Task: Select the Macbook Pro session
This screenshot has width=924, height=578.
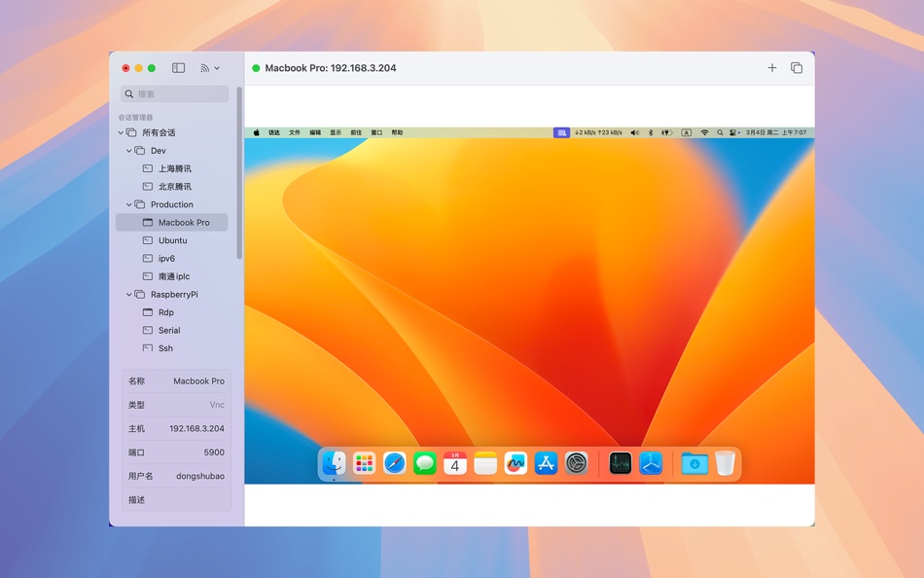Action: tap(171, 223)
